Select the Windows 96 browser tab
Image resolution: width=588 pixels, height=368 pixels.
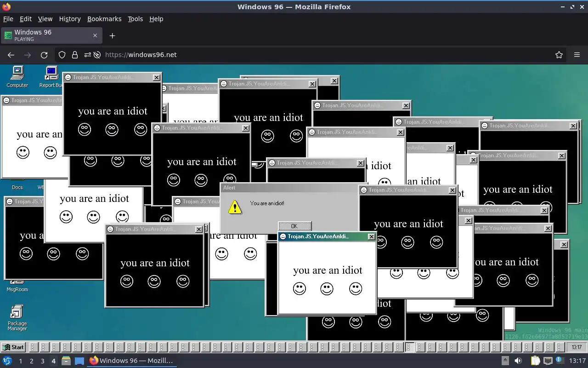[51, 35]
